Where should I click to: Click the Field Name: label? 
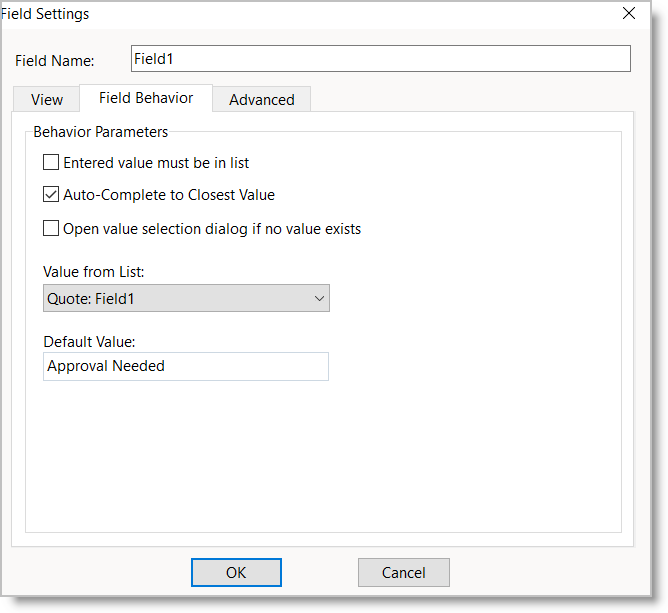coord(55,61)
